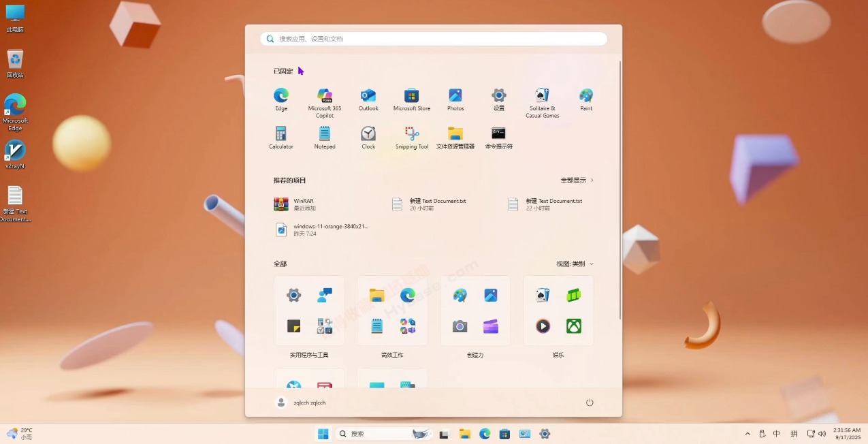
Task: Show hidden system tray icons chevron
Action: [748, 434]
